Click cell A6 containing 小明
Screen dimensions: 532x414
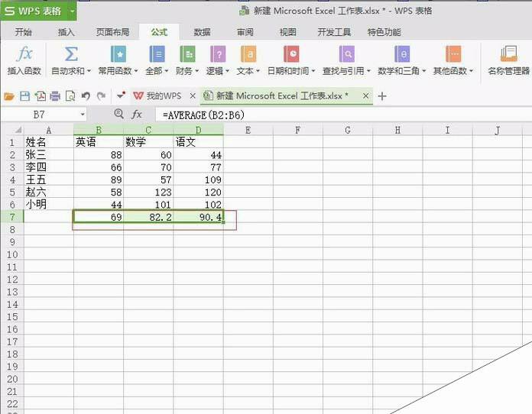[x=48, y=205]
